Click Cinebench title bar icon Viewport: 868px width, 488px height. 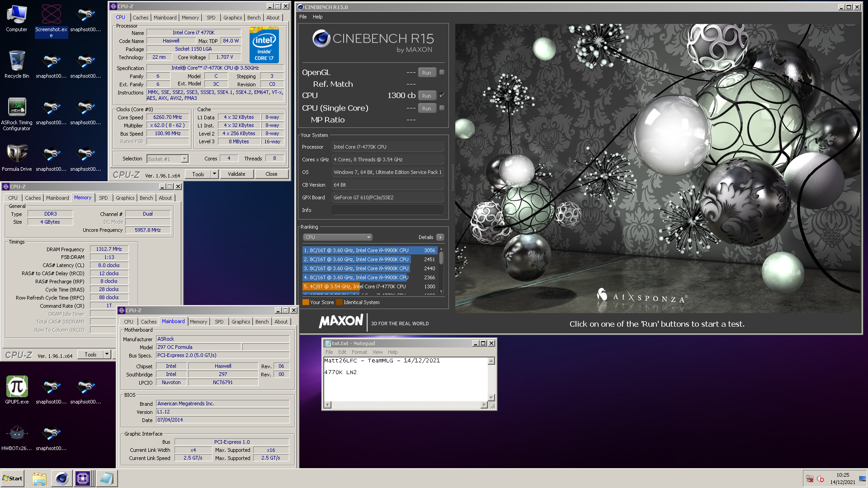tap(301, 7)
